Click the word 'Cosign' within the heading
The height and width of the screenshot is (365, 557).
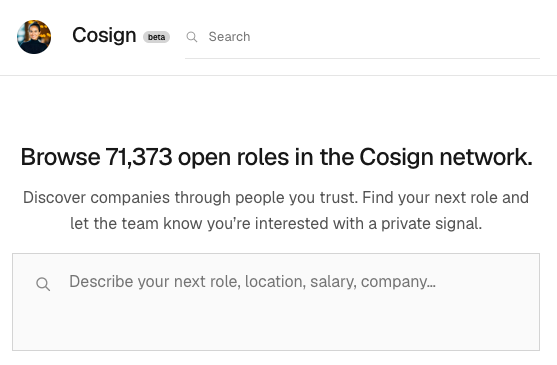pyautogui.click(x=396, y=158)
